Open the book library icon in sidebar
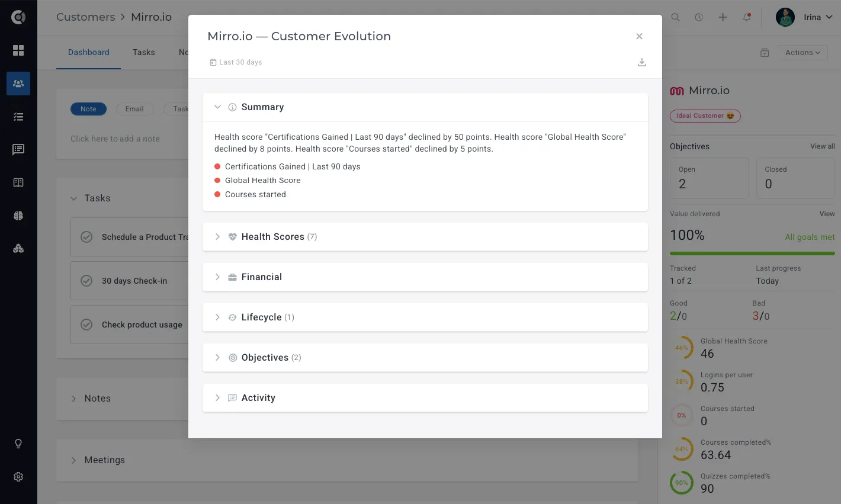Image resolution: width=841 pixels, height=504 pixels. click(x=18, y=182)
